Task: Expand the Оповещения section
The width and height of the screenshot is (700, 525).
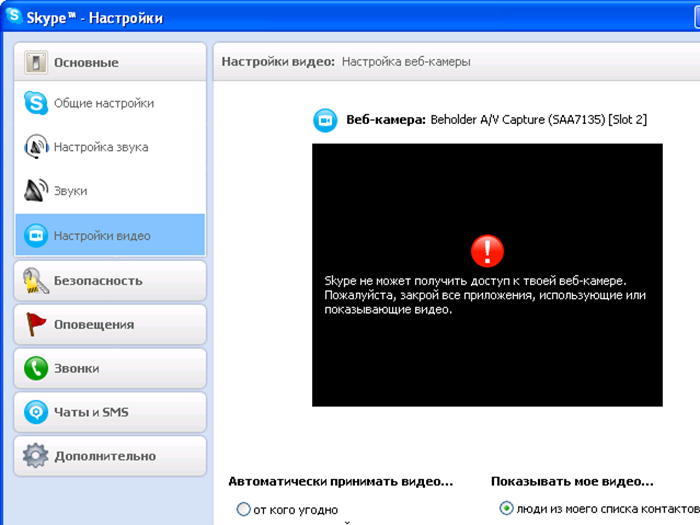Action: coord(110,325)
